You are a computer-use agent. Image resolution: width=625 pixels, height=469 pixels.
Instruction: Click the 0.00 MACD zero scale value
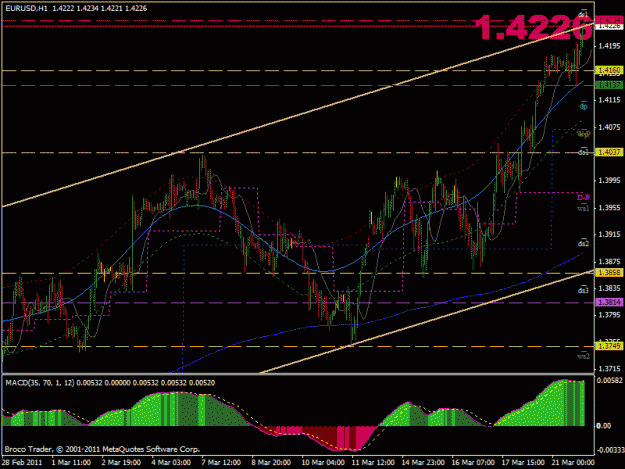(x=604, y=426)
